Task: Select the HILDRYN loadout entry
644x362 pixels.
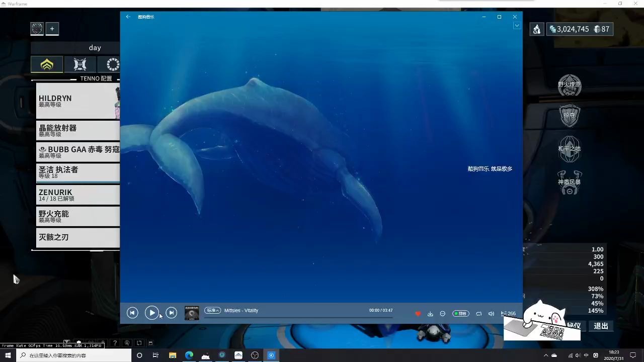Action: (x=75, y=101)
